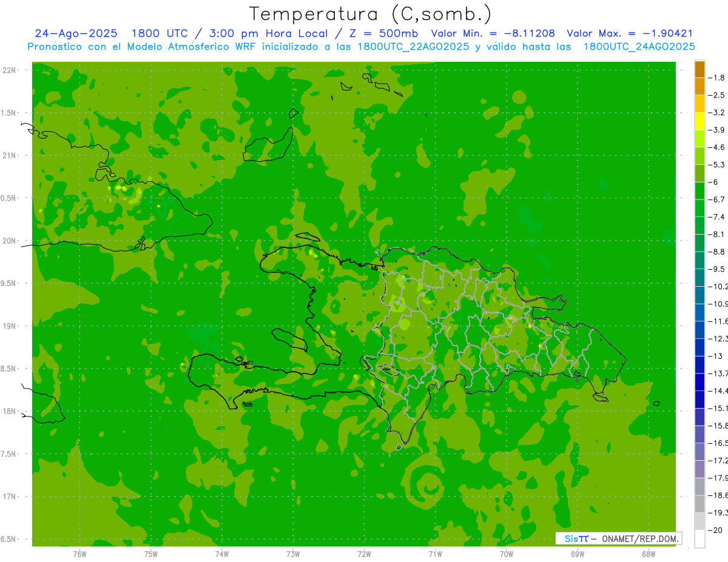Click the "SisTT - ONAMET/REP.DOM." logo box
The height and width of the screenshot is (562, 728).
pyautogui.click(x=619, y=538)
